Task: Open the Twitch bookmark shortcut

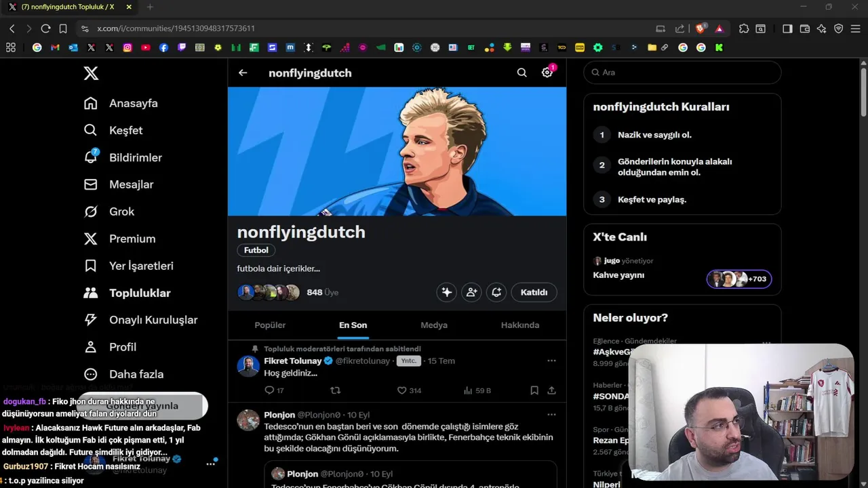Action: click(x=182, y=47)
